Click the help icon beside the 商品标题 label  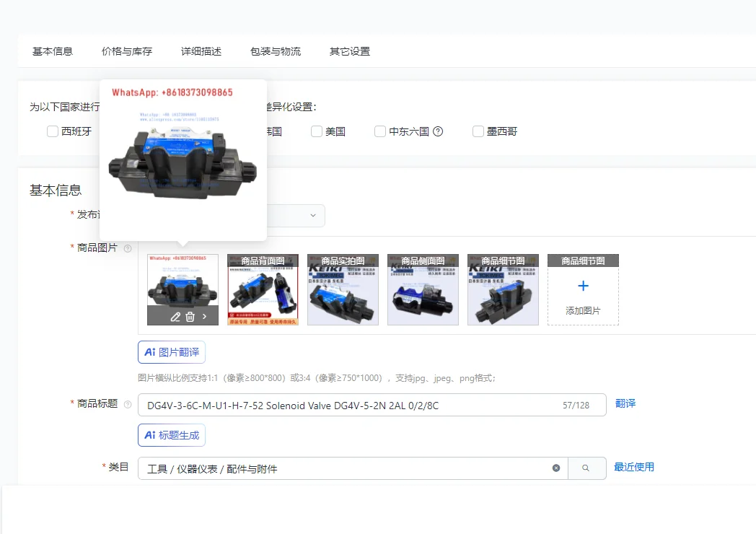[128, 404]
